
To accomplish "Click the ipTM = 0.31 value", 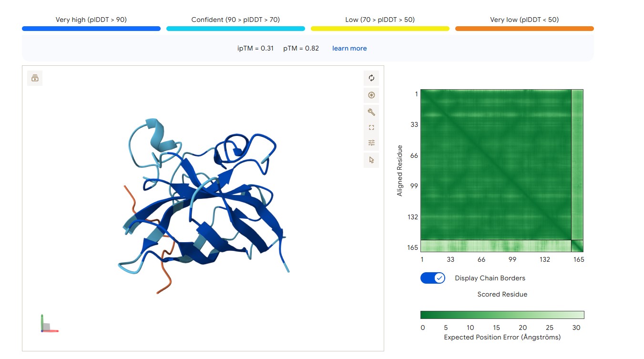I will 256,48.
